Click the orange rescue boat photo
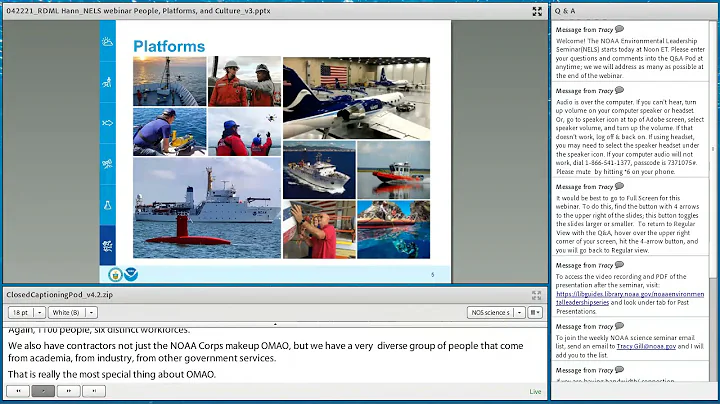Screen dimensions: 720x404 (394, 170)
